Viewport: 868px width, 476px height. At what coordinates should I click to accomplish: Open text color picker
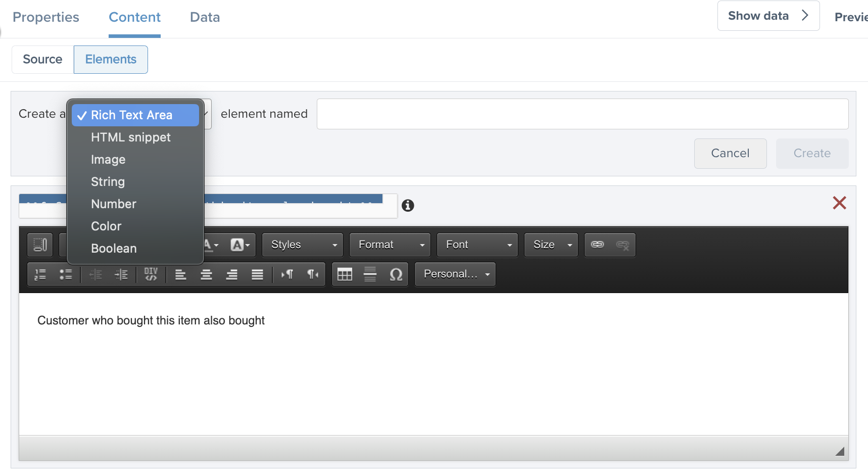212,245
